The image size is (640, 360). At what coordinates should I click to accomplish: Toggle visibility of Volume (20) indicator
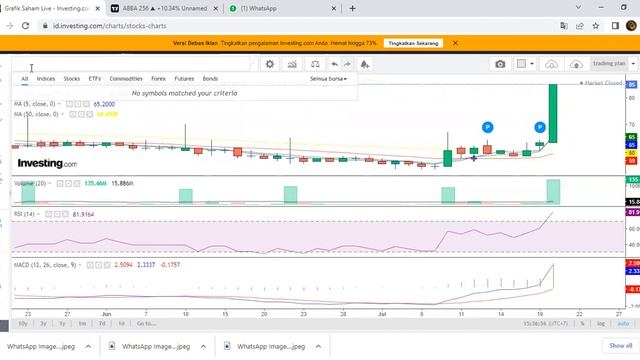point(60,184)
